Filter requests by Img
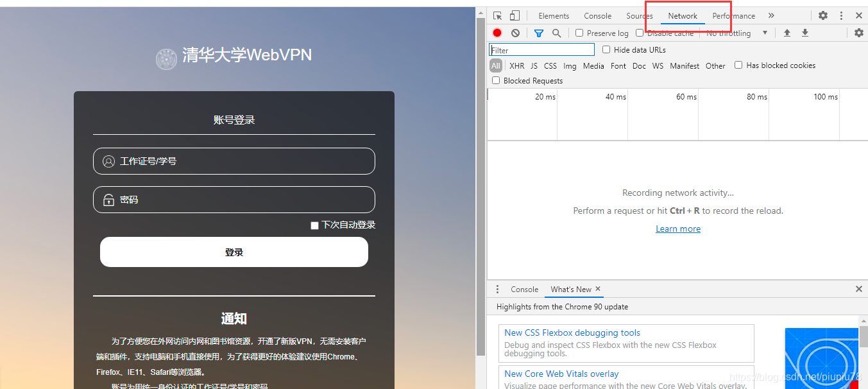The height and width of the screenshot is (389, 868). pos(570,65)
